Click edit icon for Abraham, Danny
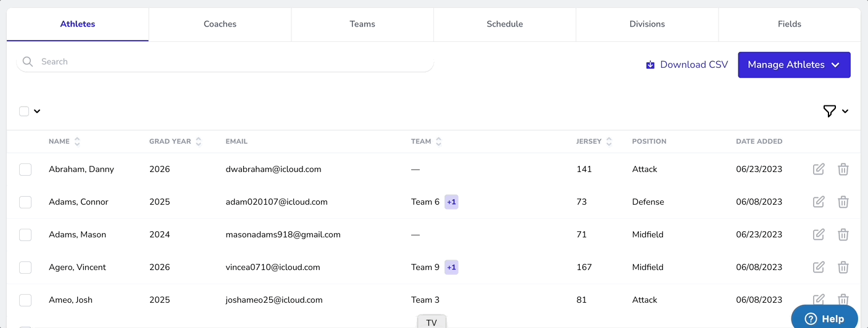Image resolution: width=868 pixels, height=328 pixels. (819, 169)
